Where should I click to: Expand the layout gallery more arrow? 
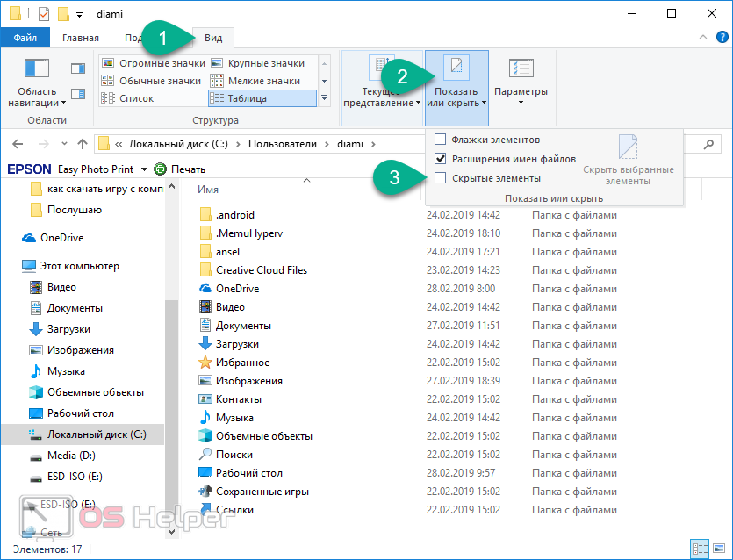coord(324,98)
